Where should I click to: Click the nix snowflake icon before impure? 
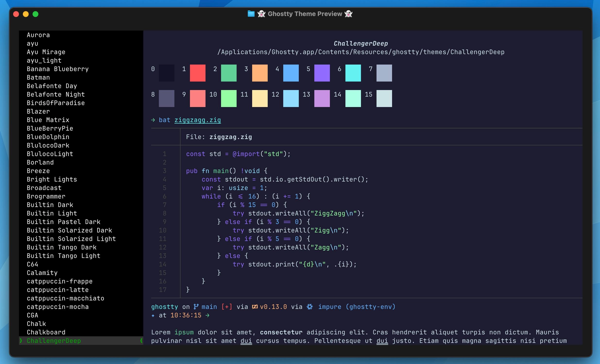[x=309, y=307]
